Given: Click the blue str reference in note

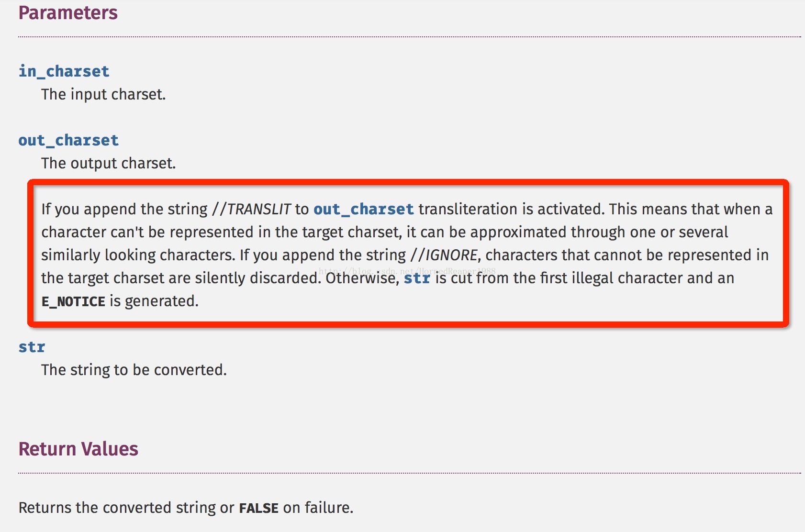Looking at the screenshot, I should tap(417, 278).
